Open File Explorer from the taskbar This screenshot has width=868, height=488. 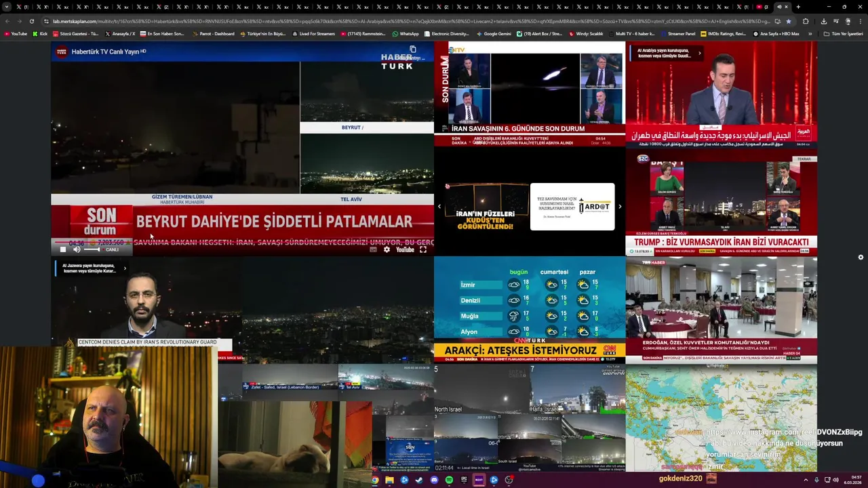(389, 480)
